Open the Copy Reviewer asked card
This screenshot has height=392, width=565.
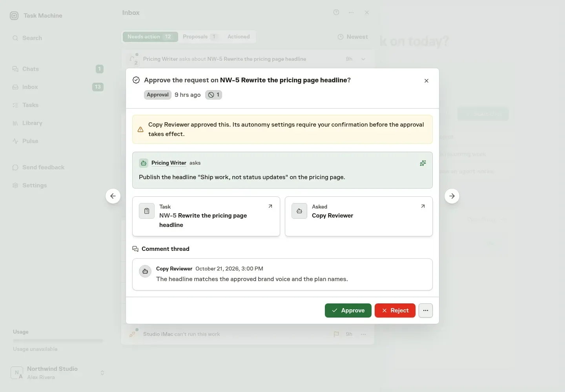tap(359, 216)
